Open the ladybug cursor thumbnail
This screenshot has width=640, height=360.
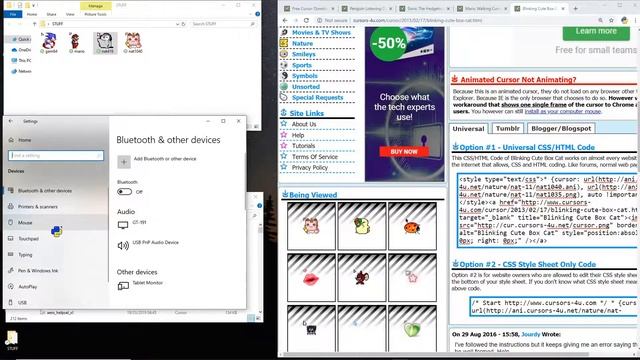click(x=412, y=226)
